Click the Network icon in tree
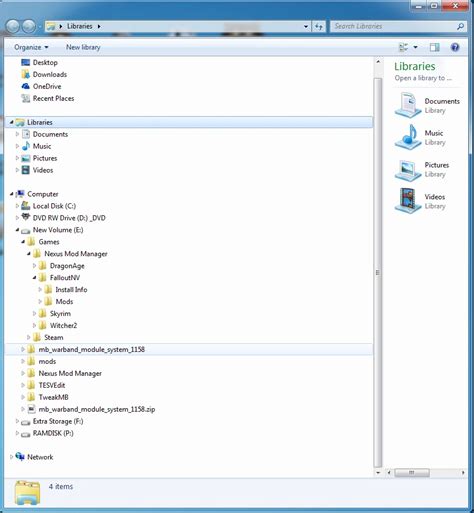 click(20, 457)
